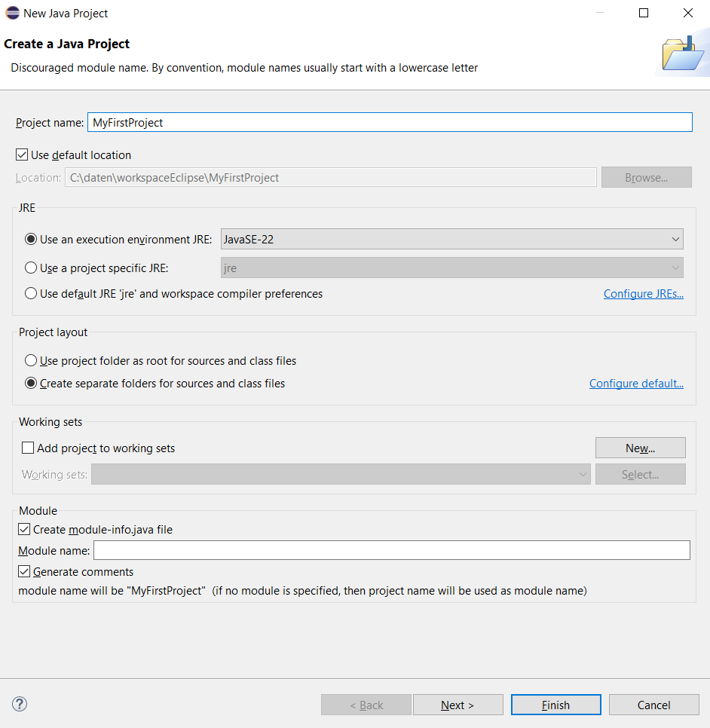Focus the Module name input field
Screen dimensions: 710x728
[x=391, y=551]
